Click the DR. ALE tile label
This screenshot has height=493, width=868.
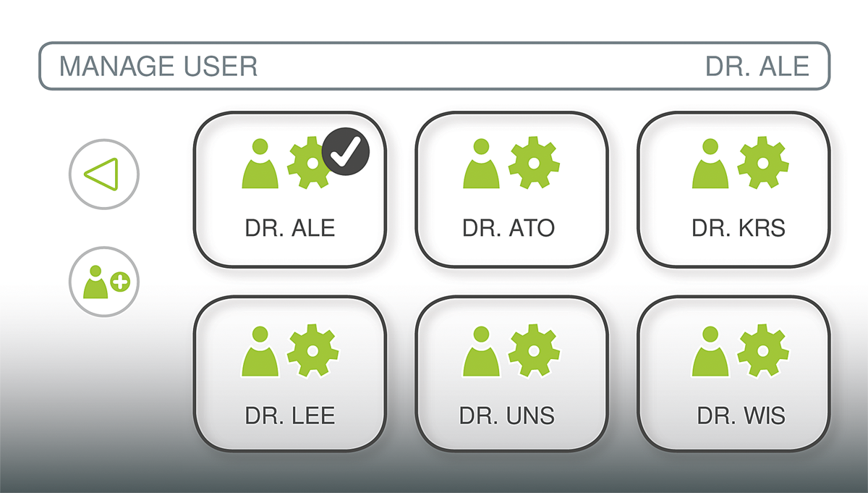(290, 228)
